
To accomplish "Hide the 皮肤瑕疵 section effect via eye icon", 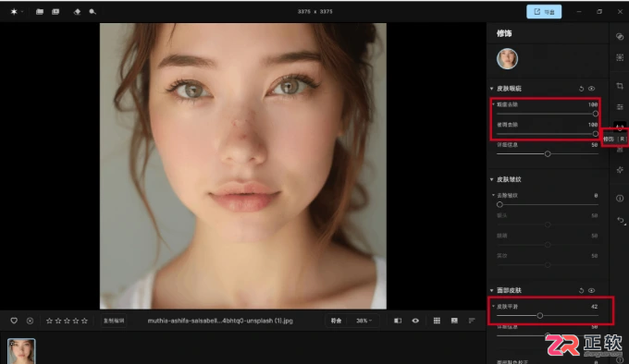I will [592, 89].
